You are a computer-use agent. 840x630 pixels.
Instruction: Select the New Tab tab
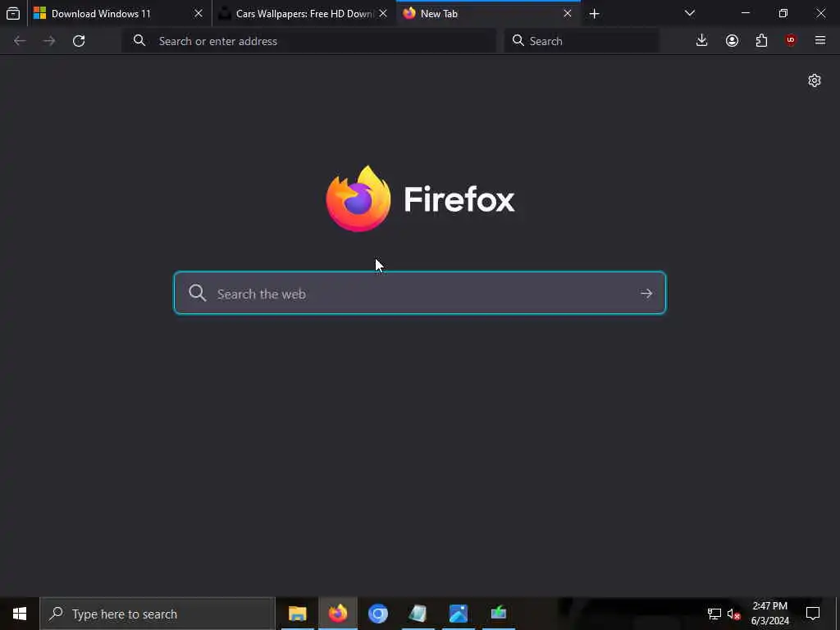pos(488,13)
